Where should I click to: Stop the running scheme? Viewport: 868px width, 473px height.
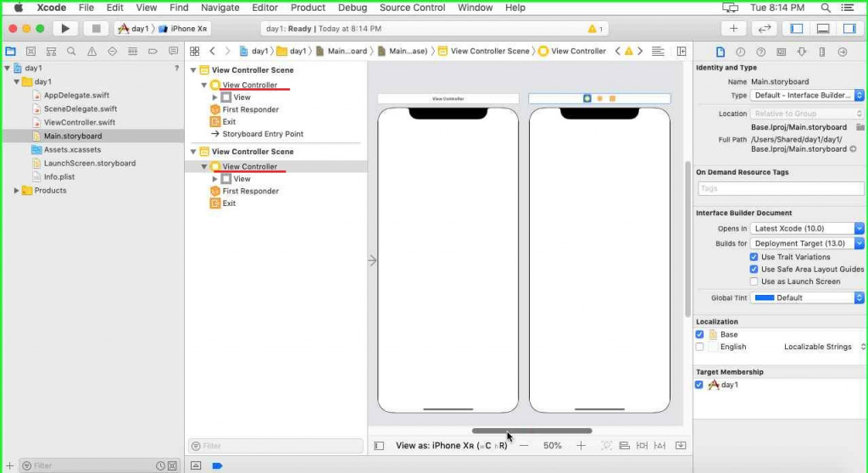coord(96,28)
